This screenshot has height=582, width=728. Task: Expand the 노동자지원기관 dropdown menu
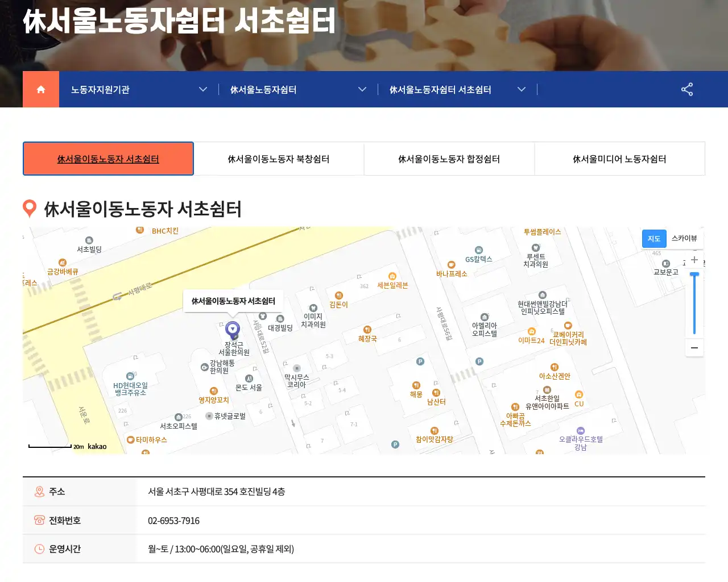point(203,89)
